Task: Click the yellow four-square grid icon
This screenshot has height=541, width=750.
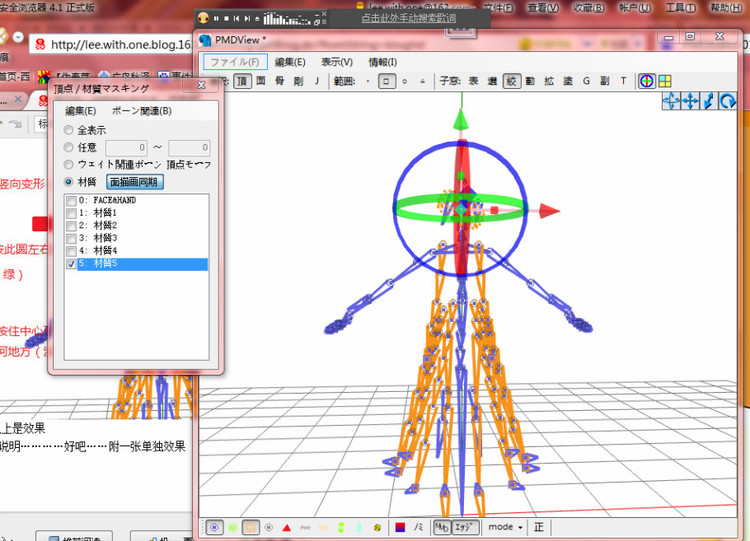Action: click(x=665, y=81)
